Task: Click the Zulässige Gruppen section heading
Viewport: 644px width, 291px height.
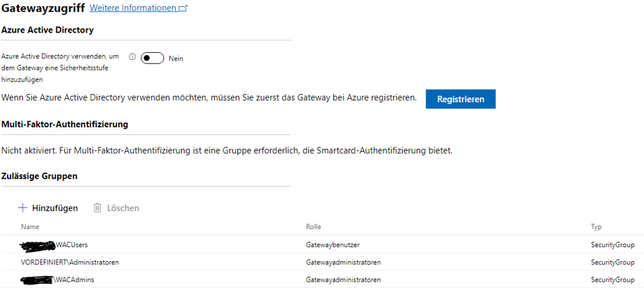Action: (39, 176)
